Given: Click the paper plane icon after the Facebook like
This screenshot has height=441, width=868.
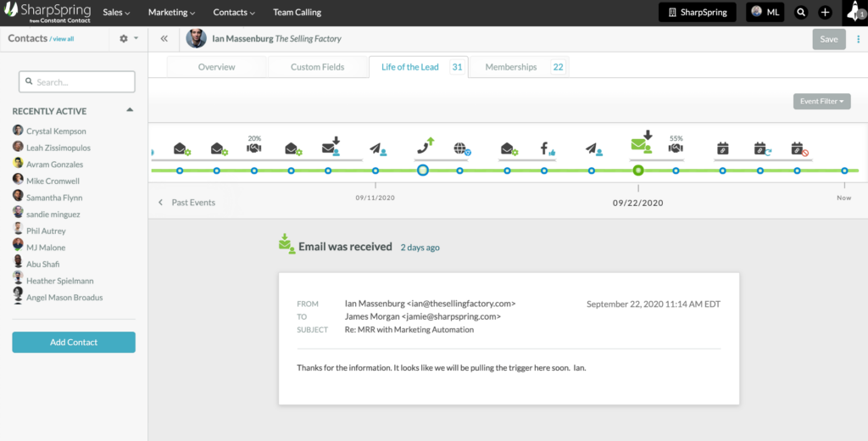Looking at the screenshot, I should [594, 148].
